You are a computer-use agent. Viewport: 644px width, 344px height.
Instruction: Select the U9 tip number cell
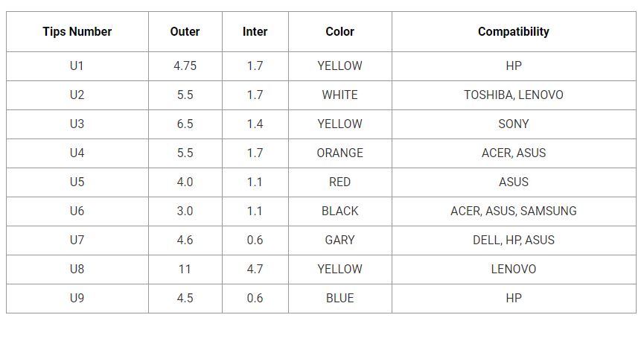tap(77, 298)
